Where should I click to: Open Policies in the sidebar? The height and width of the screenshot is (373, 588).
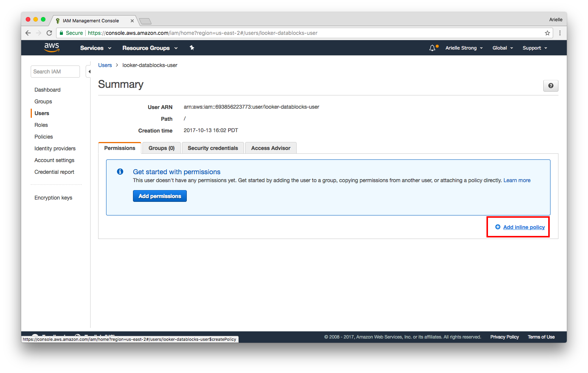[x=44, y=137]
